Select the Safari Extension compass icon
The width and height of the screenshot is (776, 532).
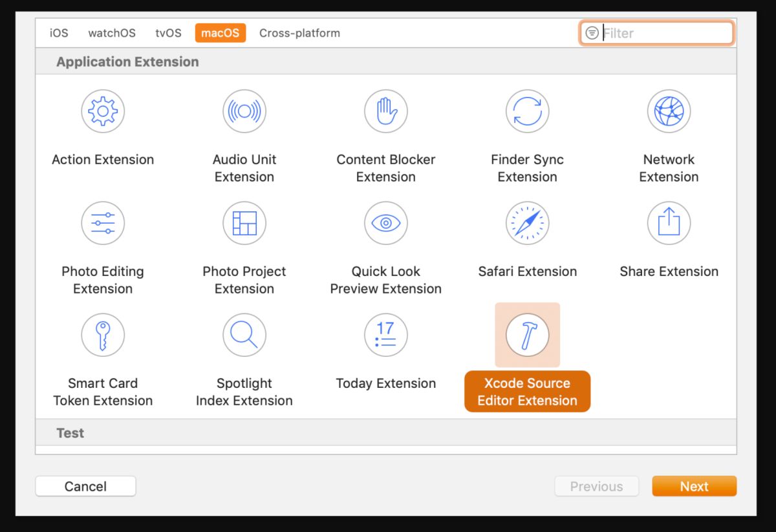point(528,223)
